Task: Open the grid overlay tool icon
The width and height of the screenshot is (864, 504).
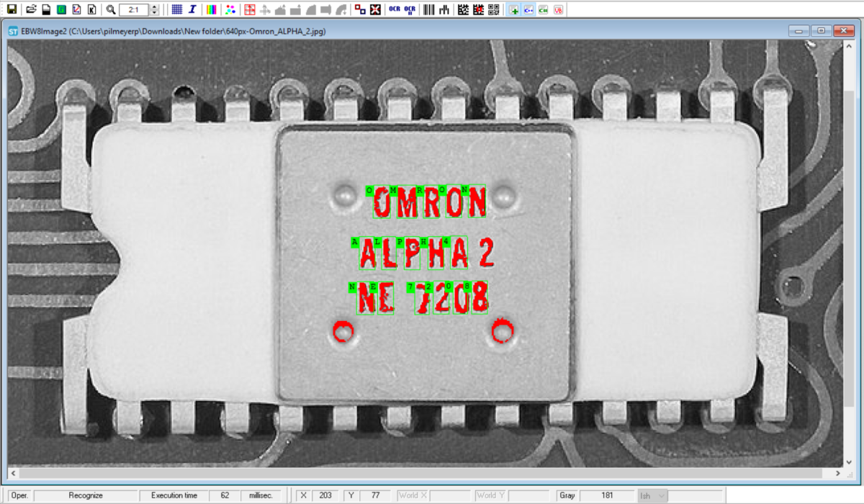Action: (x=176, y=9)
